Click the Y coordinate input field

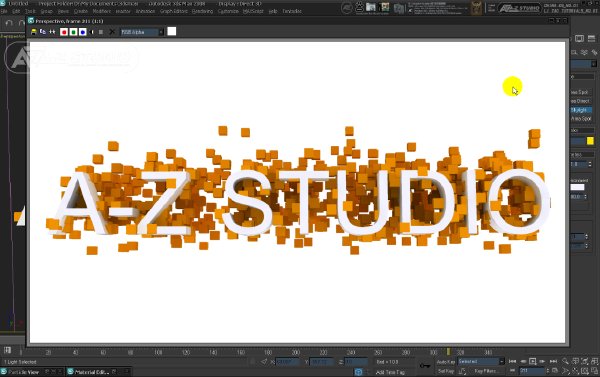click(322, 361)
